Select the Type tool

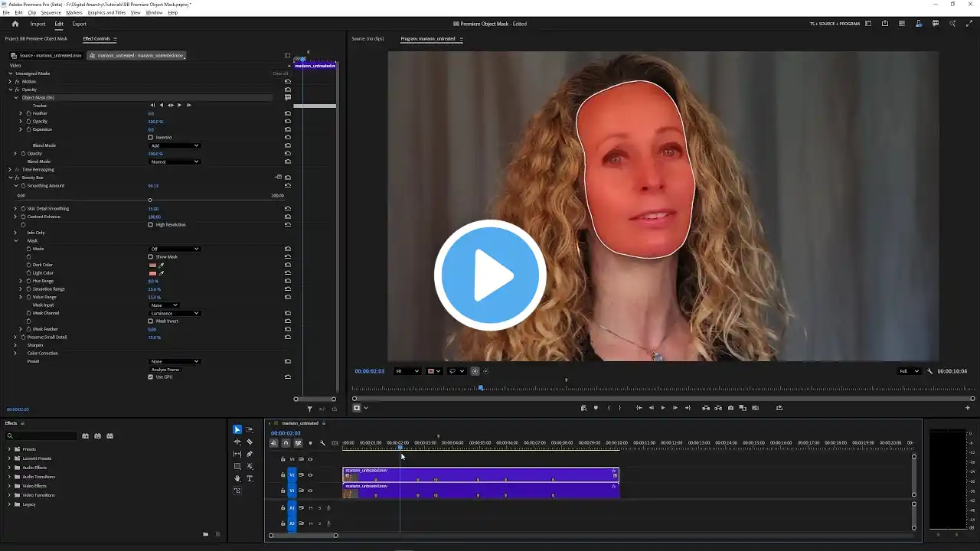pyautogui.click(x=250, y=478)
